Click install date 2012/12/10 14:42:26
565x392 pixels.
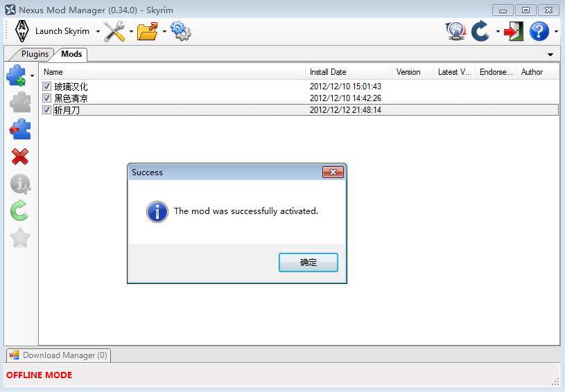coord(345,98)
